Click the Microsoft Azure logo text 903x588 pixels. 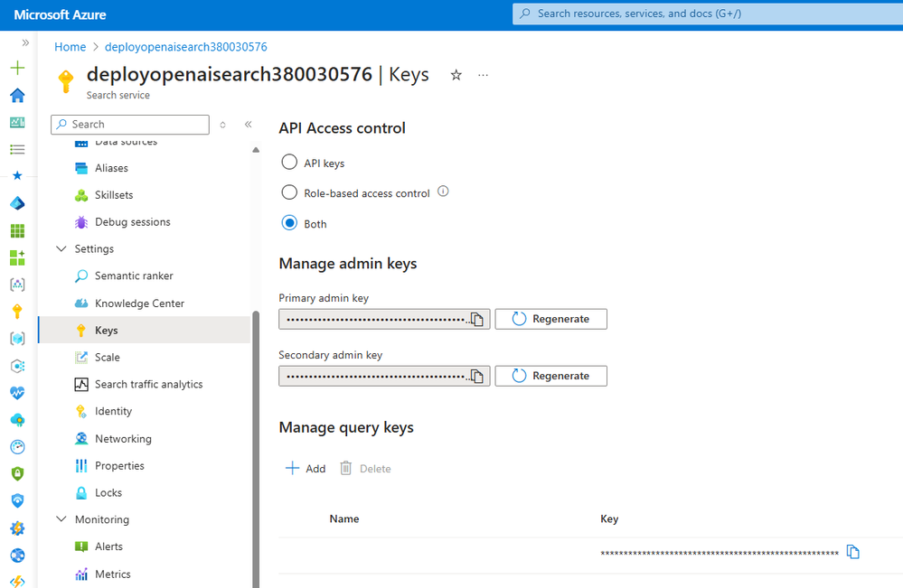coord(60,15)
